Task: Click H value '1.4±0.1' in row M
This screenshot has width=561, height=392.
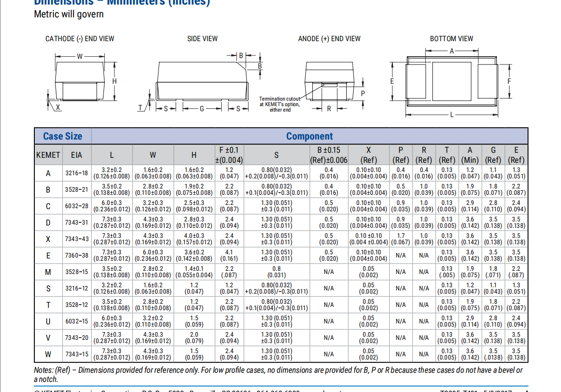Action: (194, 272)
